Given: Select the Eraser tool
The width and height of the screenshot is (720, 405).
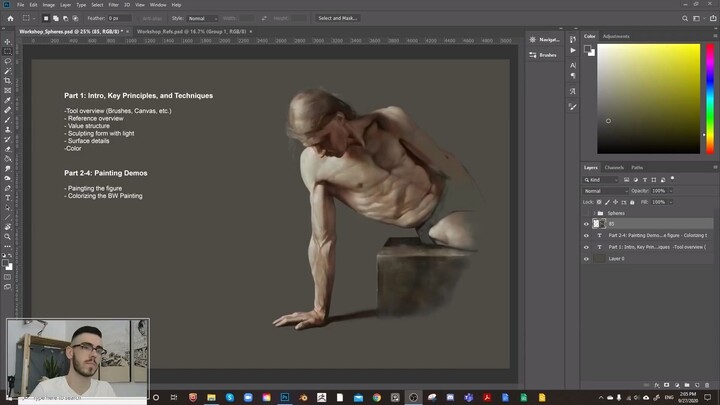Looking at the screenshot, I should point(7,149).
